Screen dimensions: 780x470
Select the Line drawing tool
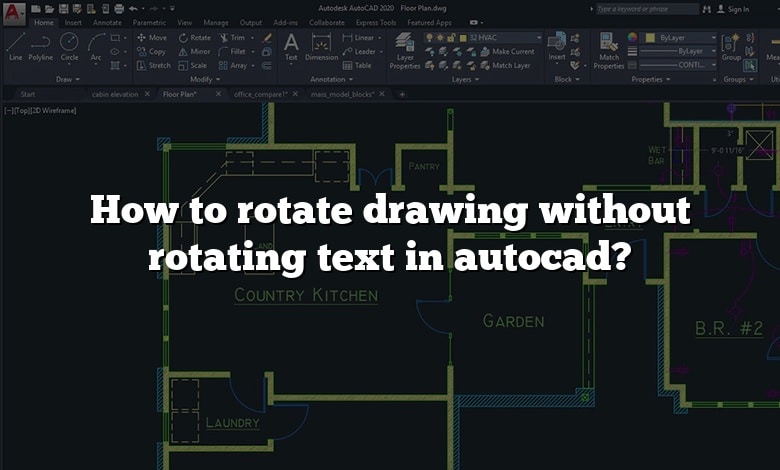point(15,47)
